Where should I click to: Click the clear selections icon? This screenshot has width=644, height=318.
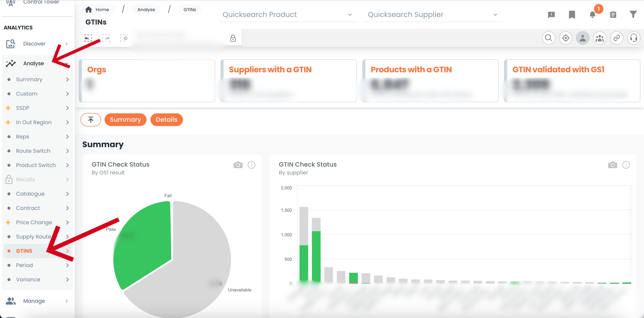124,38
